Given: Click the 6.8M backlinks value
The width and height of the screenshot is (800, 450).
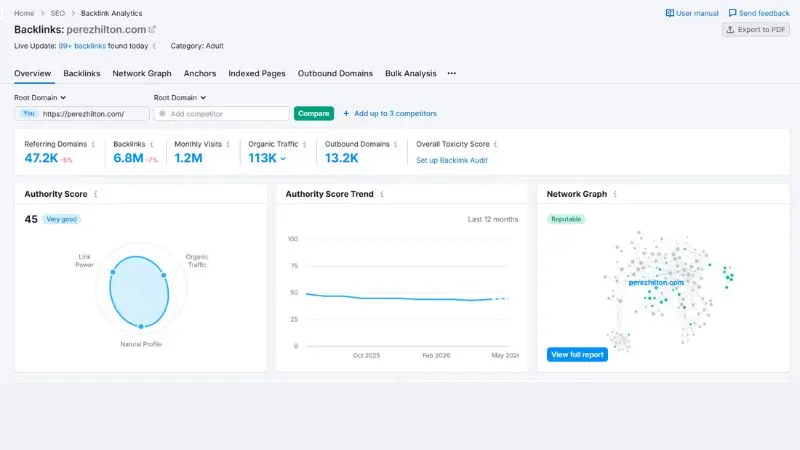Looking at the screenshot, I should coord(128,158).
